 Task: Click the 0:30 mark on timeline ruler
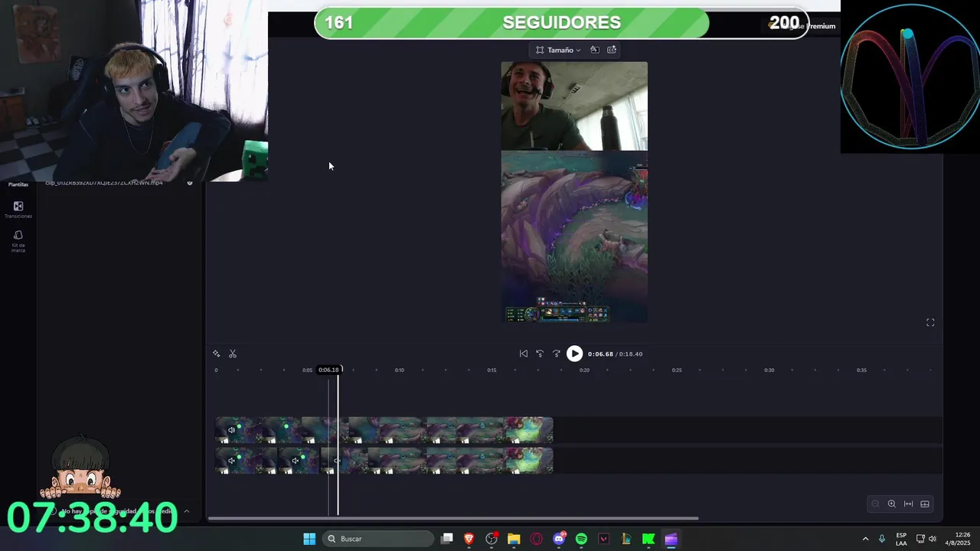tap(769, 370)
